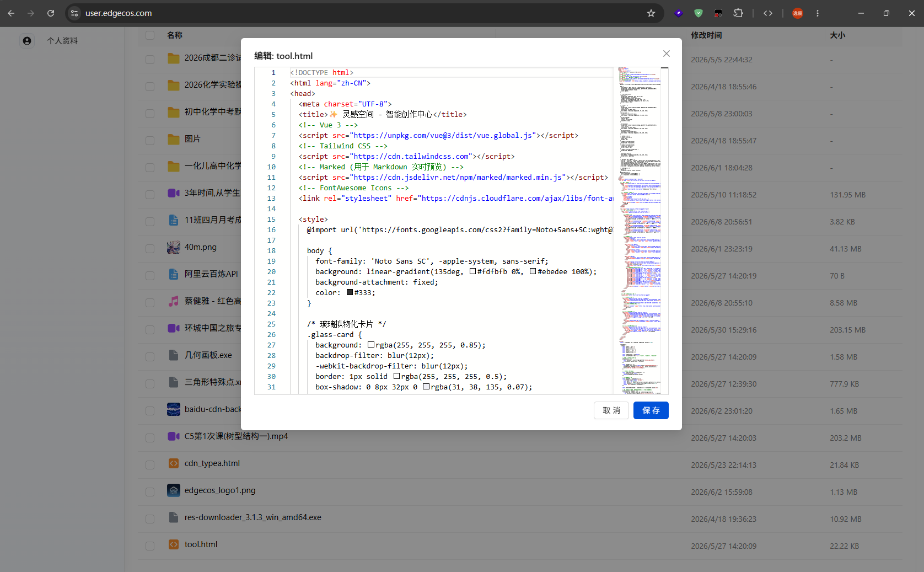Image resolution: width=924 pixels, height=572 pixels.
Task: Open the browser three-dot menu
Action: pos(818,13)
